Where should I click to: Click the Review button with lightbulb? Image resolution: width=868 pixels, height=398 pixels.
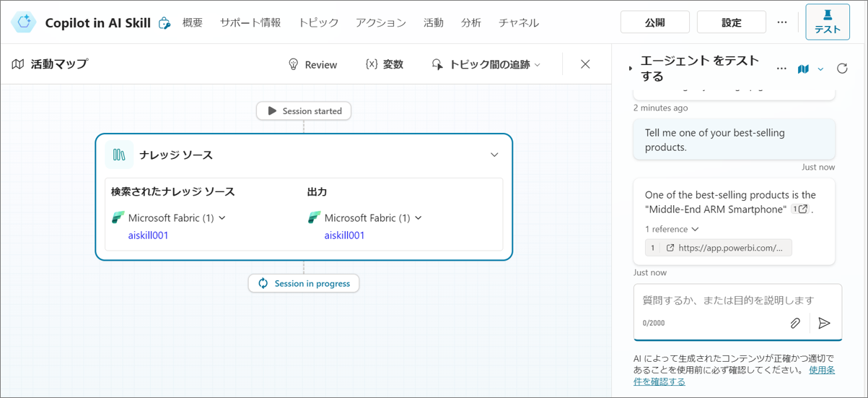pos(312,64)
